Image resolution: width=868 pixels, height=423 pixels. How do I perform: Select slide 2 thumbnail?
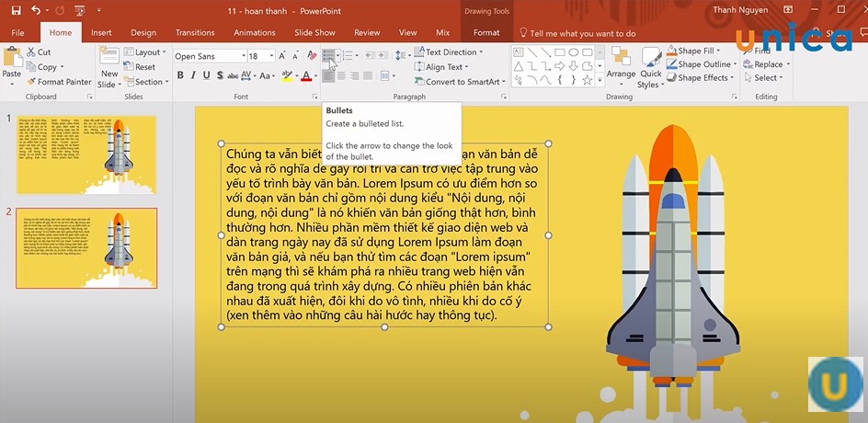click(x=86, y=248)
